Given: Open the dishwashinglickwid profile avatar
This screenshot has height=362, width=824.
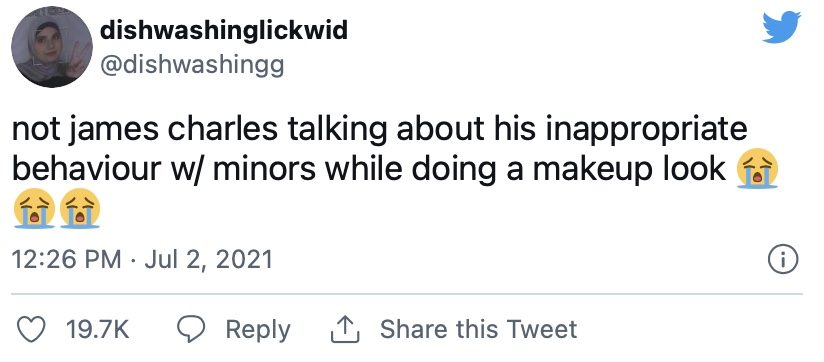Looking at the screenshot, I should (52, 47).
